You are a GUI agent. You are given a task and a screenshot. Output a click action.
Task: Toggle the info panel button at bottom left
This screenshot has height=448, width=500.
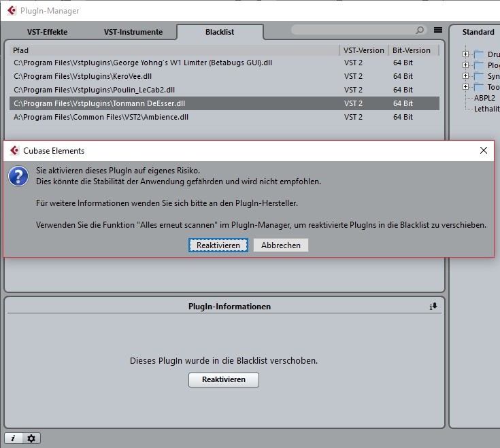[x=13, y=438]
